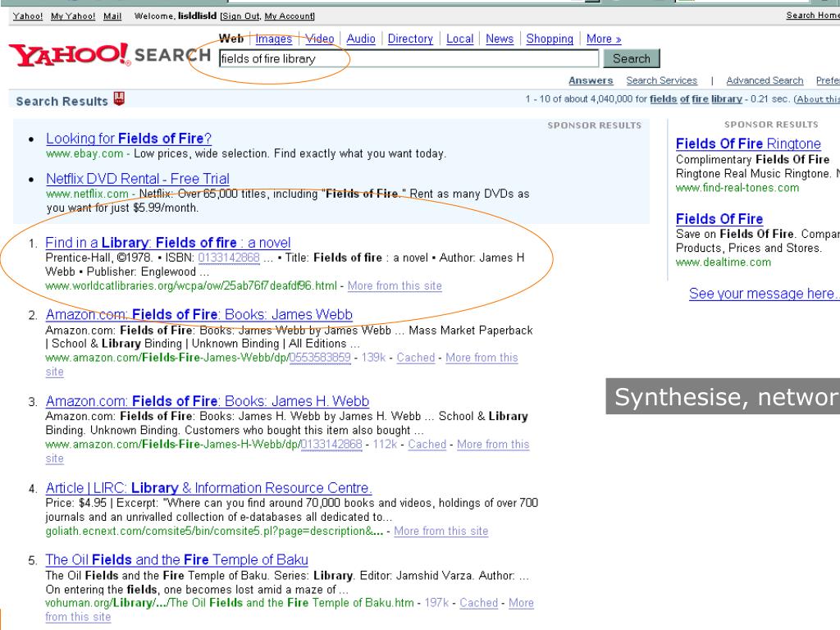This screenshot has height=630, width=840.
Task: Click the search query input field
Action: click(409, 58)
